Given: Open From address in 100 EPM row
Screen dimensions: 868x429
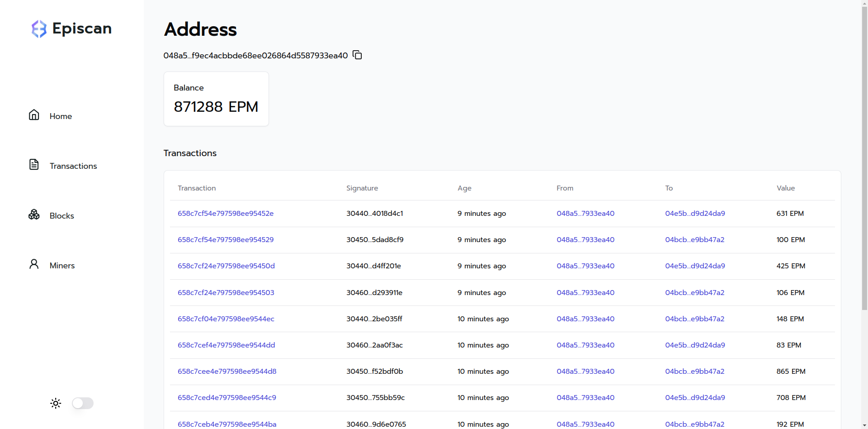Looking at the screenshot, I should pos(585,240).
